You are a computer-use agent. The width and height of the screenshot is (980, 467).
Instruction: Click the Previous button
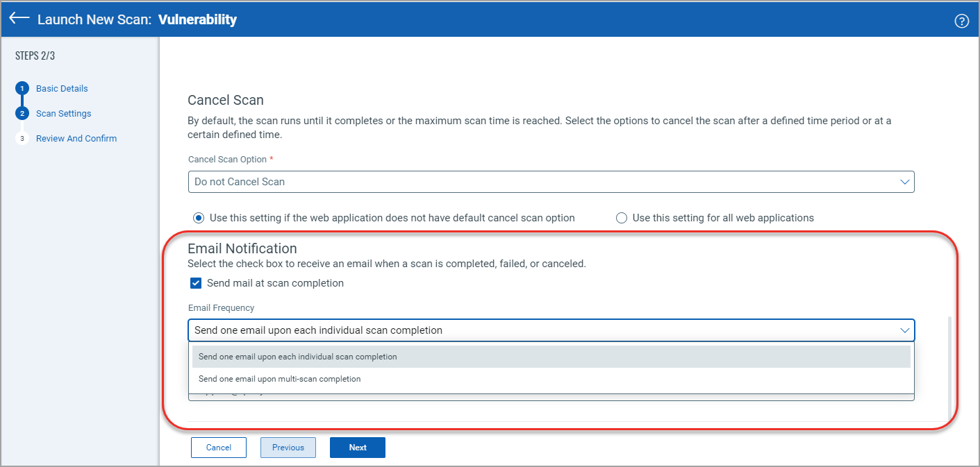point(288,448)
